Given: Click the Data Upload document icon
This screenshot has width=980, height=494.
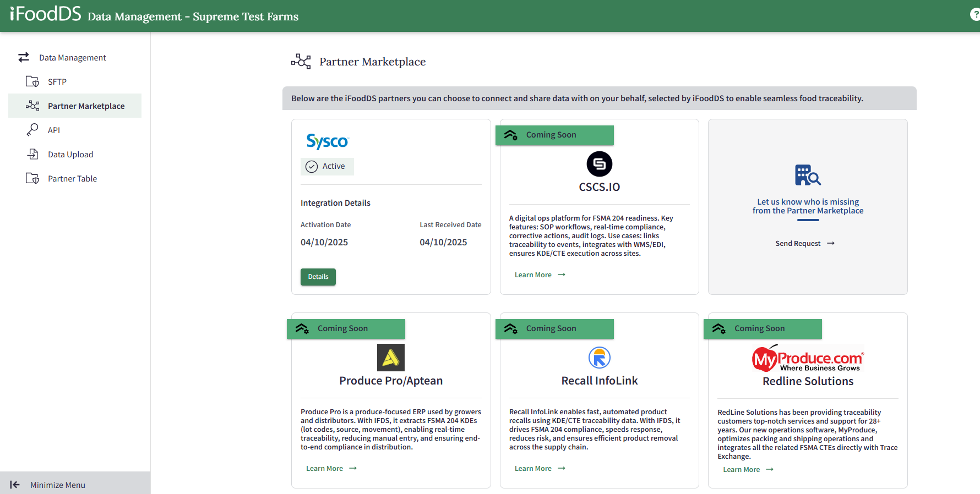Looking at the screenshot, I should pyautogui.click(x=32, y=154).
